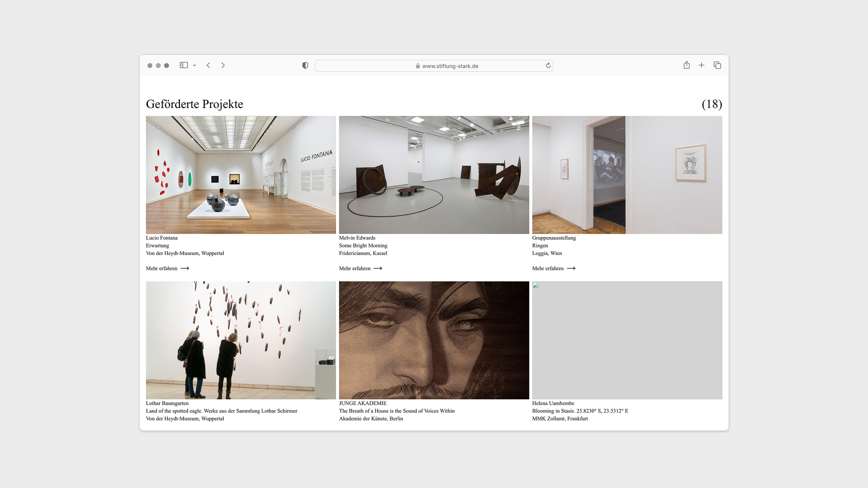Viewport: 868px width, 488px height.
Task: Click The Breath of a House title
Action: [x=397, y=411]
